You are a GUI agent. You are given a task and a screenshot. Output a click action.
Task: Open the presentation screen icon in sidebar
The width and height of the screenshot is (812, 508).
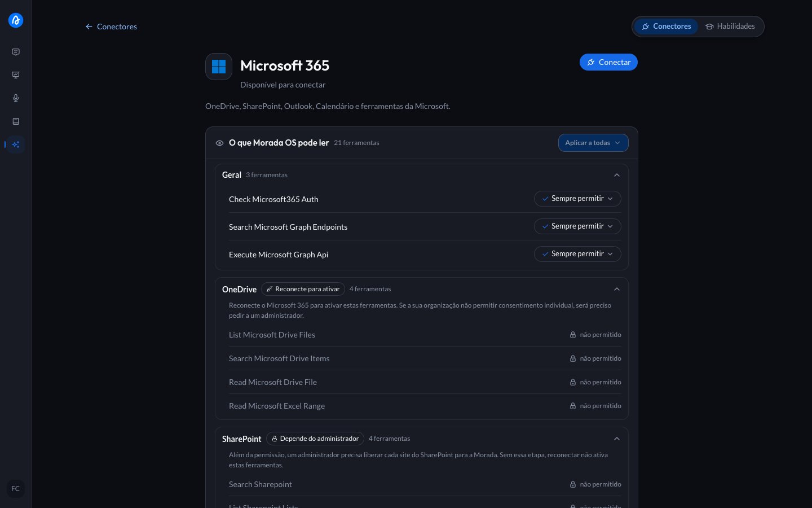[x=16, y=75]
